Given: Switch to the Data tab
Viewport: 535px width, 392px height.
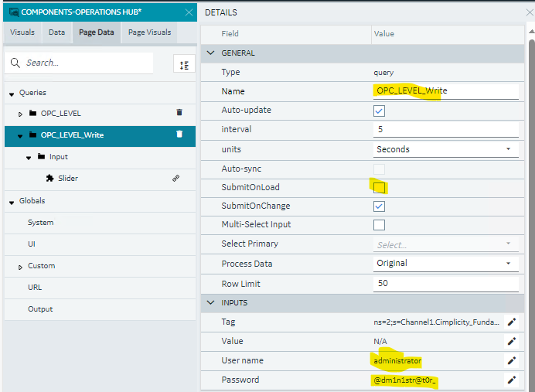Looking at the screenshot, I should pos(56,32).
